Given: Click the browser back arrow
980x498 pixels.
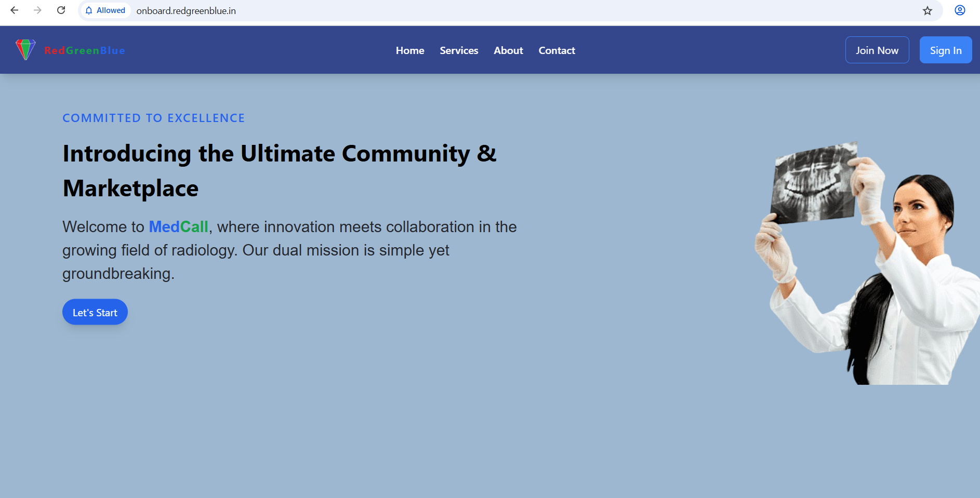Looking at the screenshot, I should pyautogui.click(x=15, y=10).
